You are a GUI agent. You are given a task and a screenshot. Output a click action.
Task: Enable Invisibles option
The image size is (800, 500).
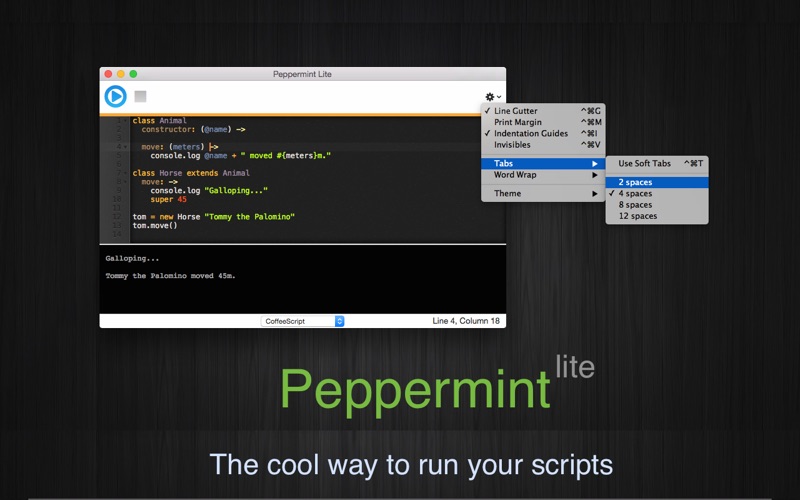point(543,144)
